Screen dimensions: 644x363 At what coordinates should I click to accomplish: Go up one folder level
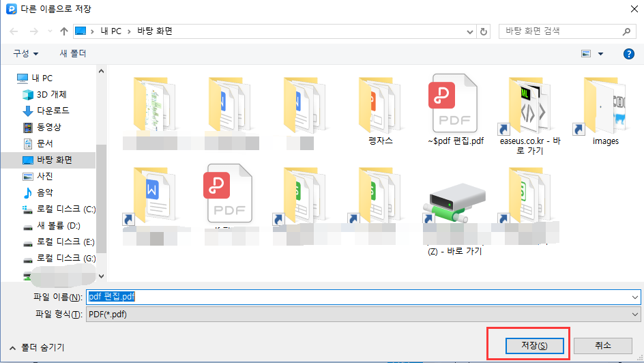63,31
